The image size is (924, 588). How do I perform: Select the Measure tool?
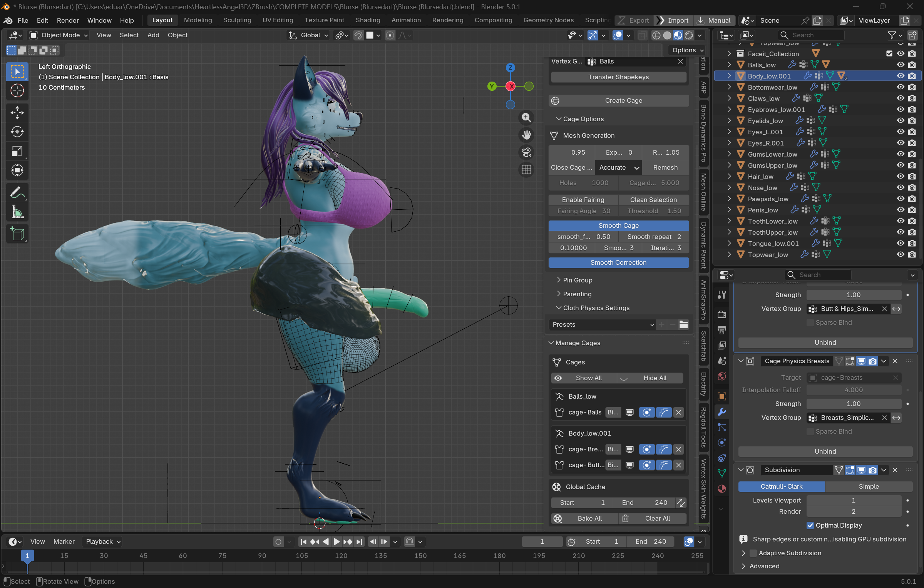point(17,212)
